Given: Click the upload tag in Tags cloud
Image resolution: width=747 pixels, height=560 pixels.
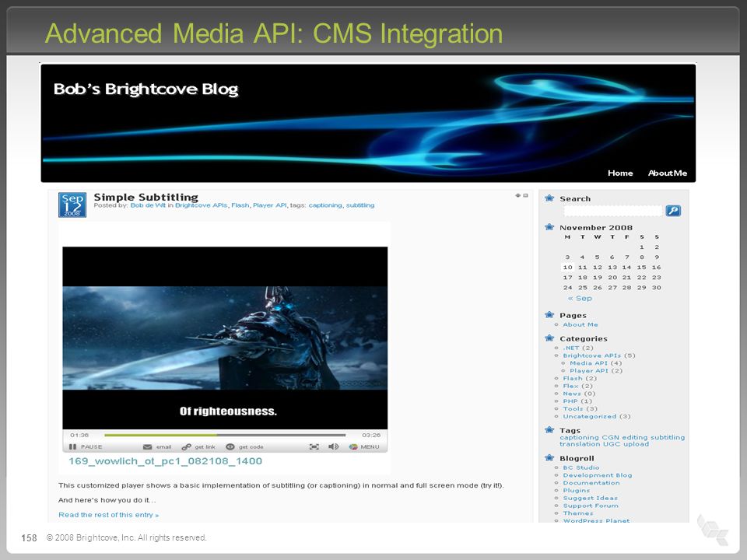Looking at the screenshot, I should (636, 444).
